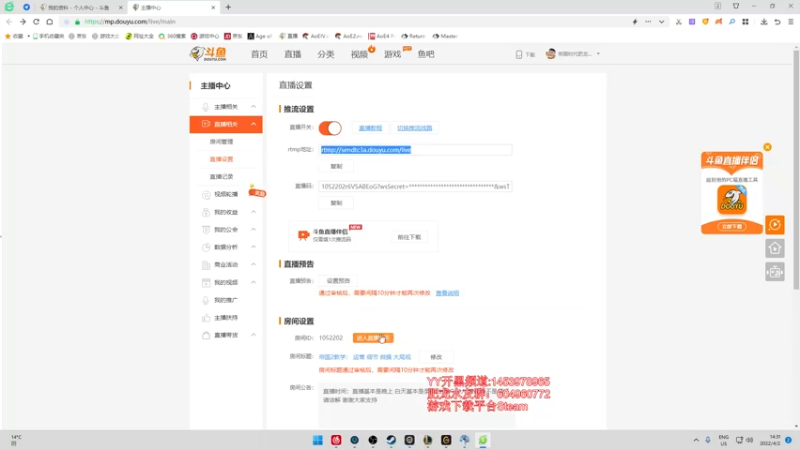Viewport: 800px width, 450px height.
Task: Open the user account dropdown arrow
Action: point(598,54)
